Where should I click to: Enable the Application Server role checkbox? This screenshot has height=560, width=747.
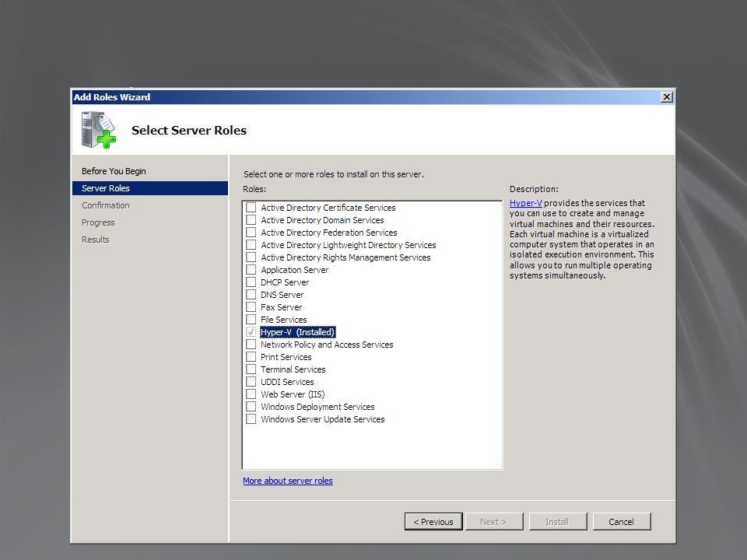point(251,270)
